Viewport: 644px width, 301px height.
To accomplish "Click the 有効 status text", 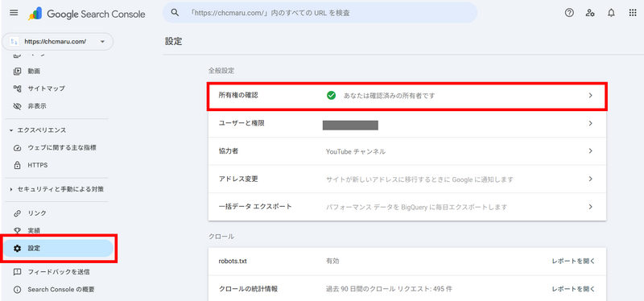I will [x=332, y=262].
